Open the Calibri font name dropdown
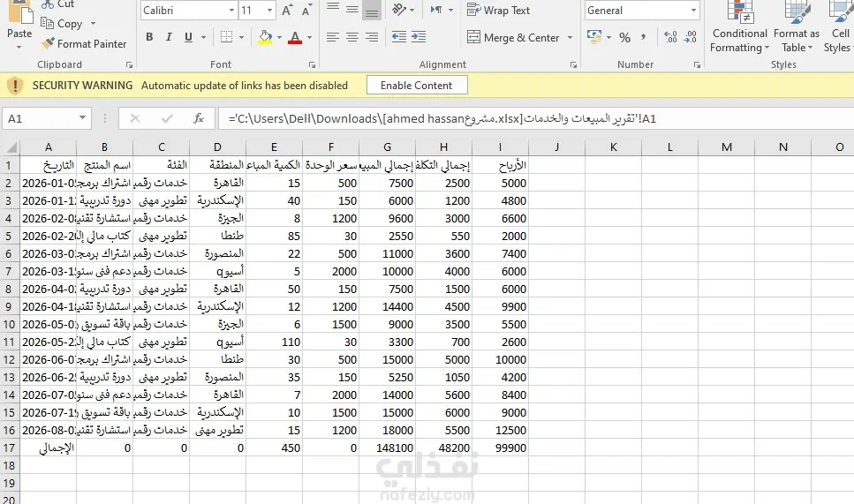The width and height of the screenshot is (854, 504). point(231,11)
